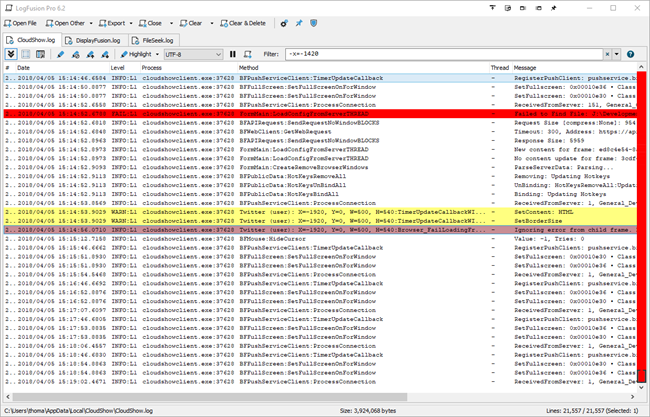Click the file path in status bar
The image size is (650, 417).
(78, 411)
